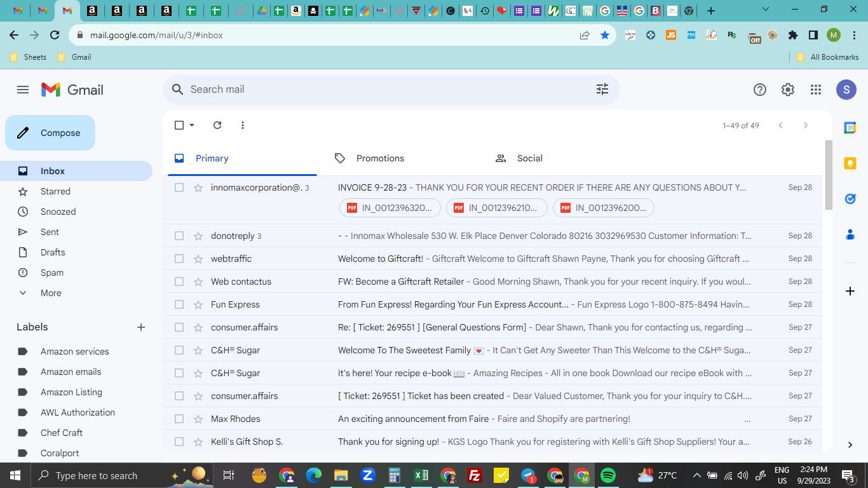Open the AWL Authorization label
The height and width of the screenshot is (488, 868).
pos(76,412)
